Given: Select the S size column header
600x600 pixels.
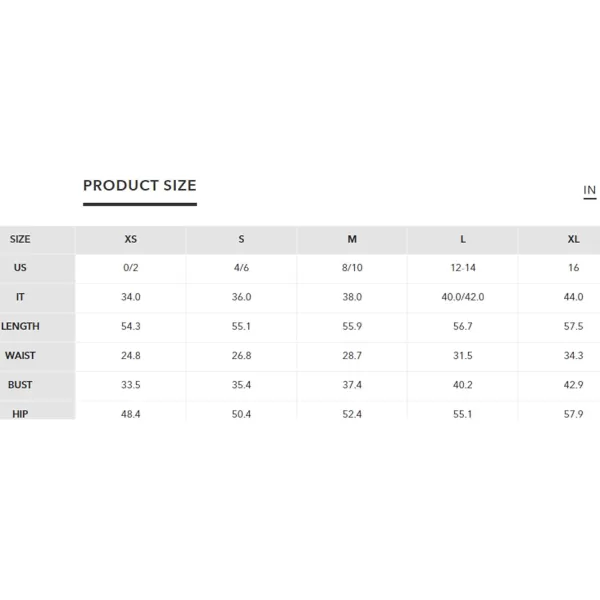Looking at the screenshot, I should coord(241,240).
